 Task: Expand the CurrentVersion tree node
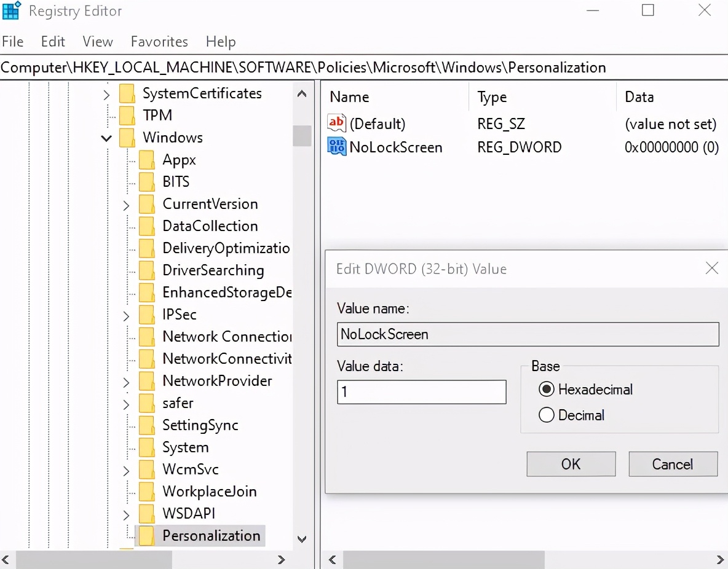click(x=126, y=203)
